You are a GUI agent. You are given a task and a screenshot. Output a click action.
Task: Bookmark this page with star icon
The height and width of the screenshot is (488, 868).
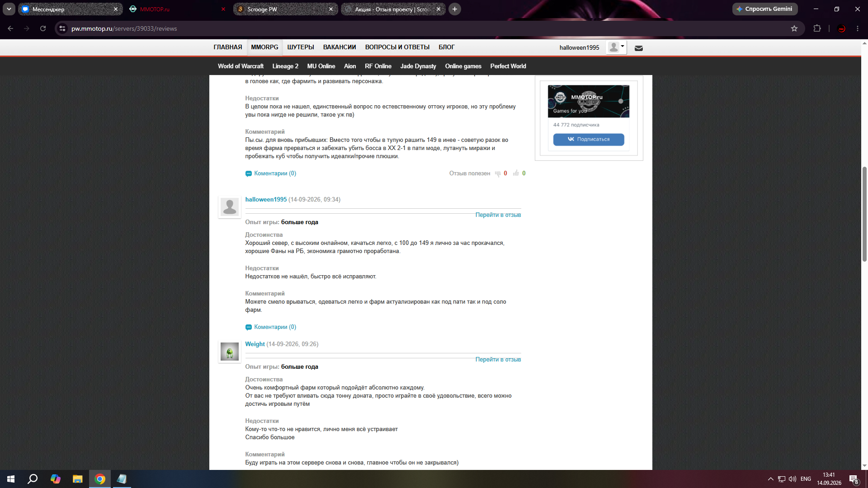click(794, 28)
